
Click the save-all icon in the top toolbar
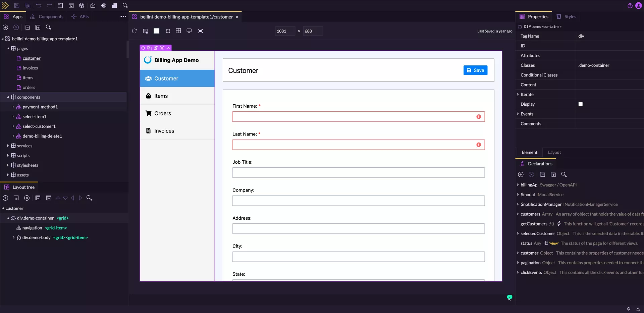click(x=28, y=5)
